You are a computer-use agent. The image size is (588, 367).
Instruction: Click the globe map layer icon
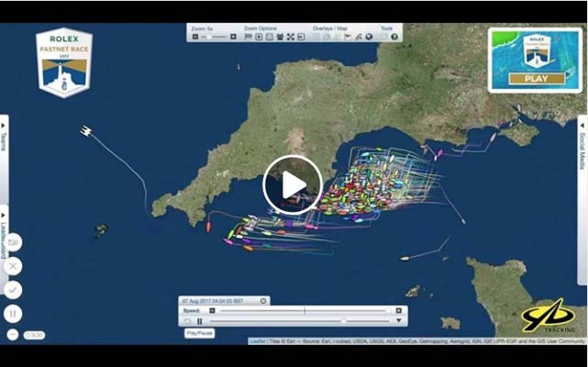pyautogui.click(x=370, y=37)
